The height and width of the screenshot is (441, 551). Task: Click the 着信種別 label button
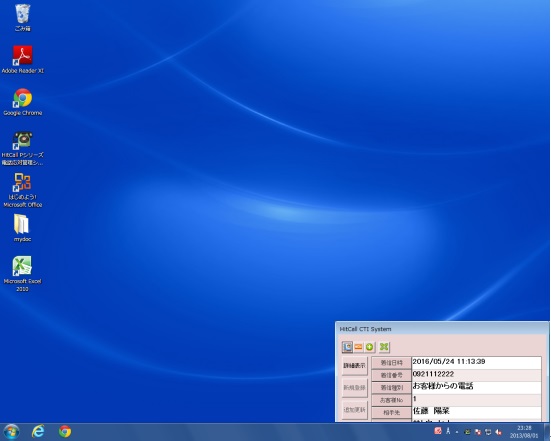pos(391,388)
